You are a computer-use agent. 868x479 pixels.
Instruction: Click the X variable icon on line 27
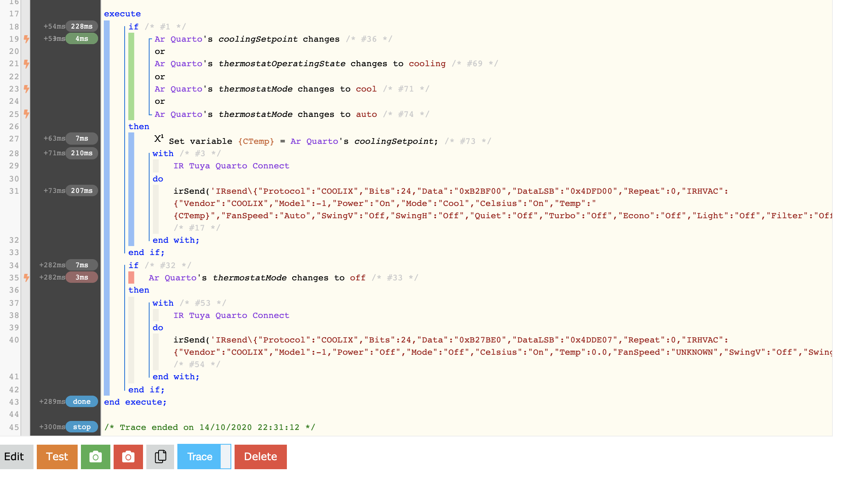(159, 139)
